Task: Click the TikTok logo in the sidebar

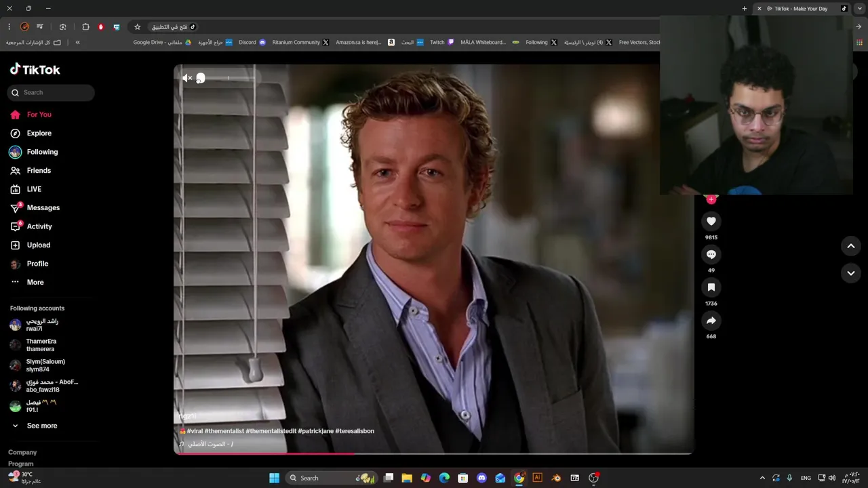Action: [x=35, y=69]
